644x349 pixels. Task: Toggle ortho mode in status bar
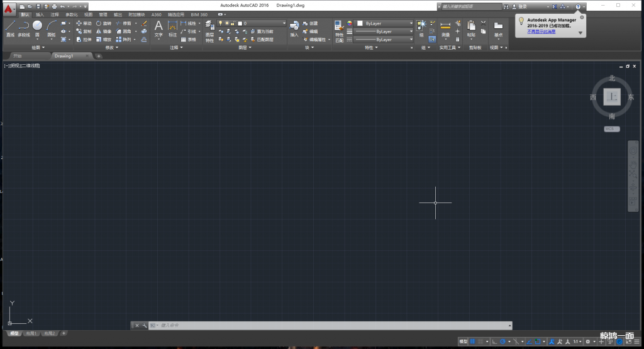[x=494, y=341]
